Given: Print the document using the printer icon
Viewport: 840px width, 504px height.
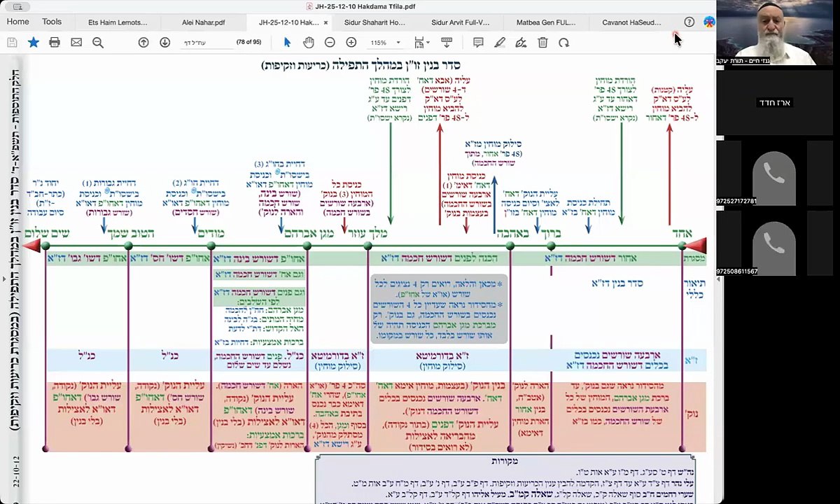Looking at the screenshot, I should click(55, 43).
